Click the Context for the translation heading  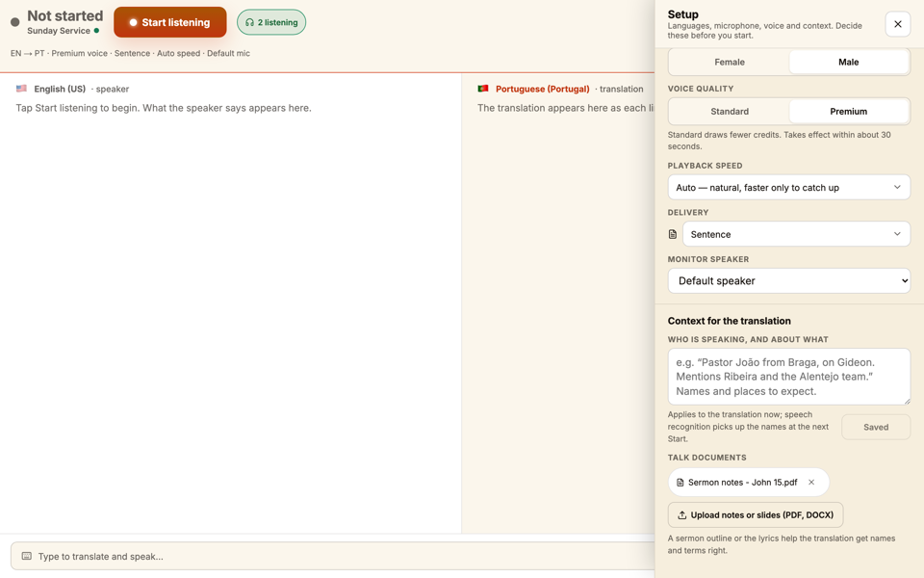[729, 321]
